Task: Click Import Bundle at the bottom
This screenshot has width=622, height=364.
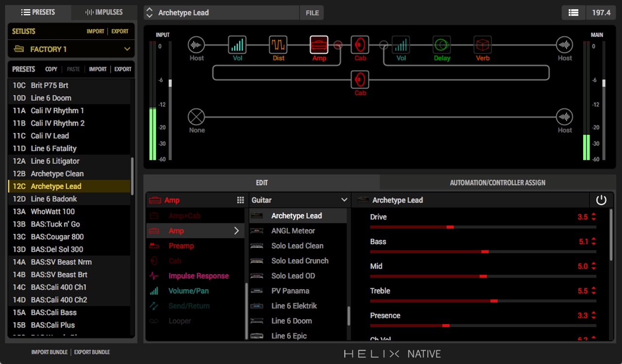Action: tap(50, 352)
